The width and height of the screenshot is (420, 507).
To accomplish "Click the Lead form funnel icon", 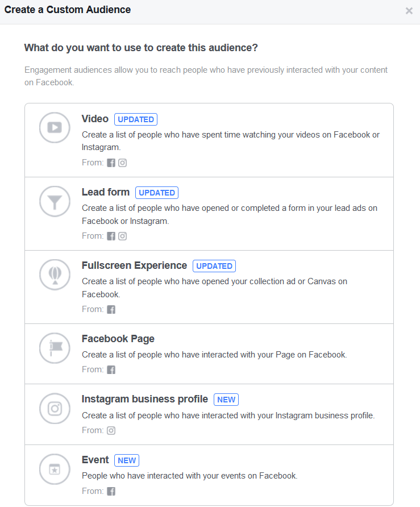I will click(x=55, y=201).
